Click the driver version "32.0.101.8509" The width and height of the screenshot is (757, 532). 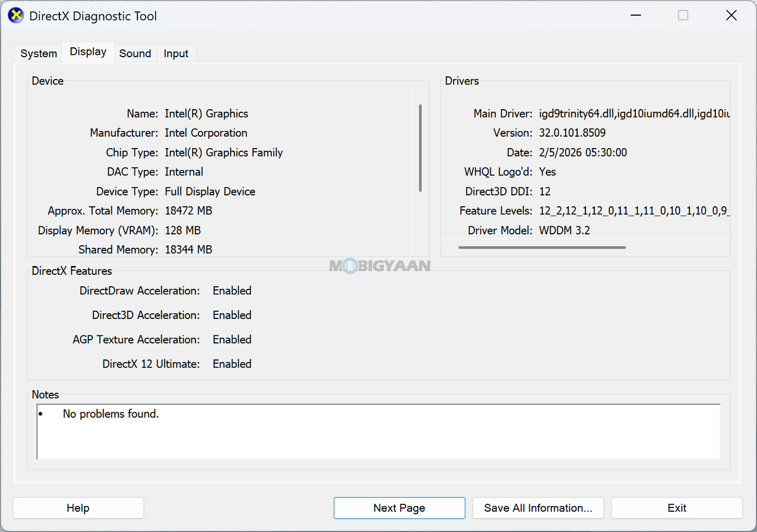click(x=572, y=133)
